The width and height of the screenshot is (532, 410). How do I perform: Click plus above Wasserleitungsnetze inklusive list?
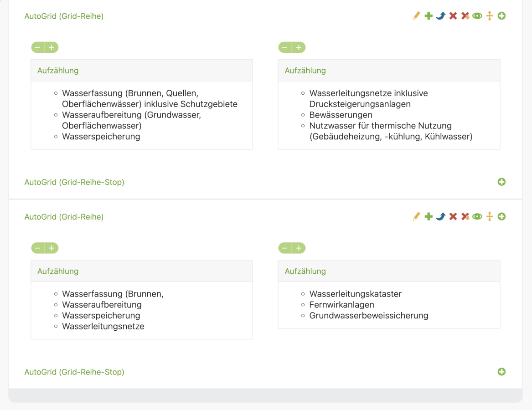coord(299,47)
